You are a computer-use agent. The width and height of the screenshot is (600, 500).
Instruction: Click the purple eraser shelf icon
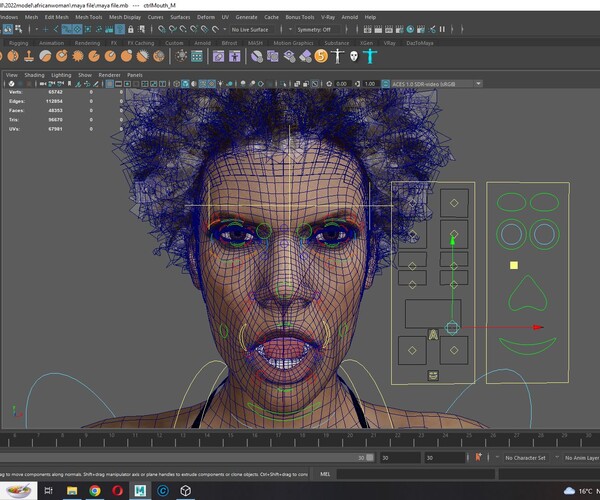pyautogui.click(x=305, y=56)
